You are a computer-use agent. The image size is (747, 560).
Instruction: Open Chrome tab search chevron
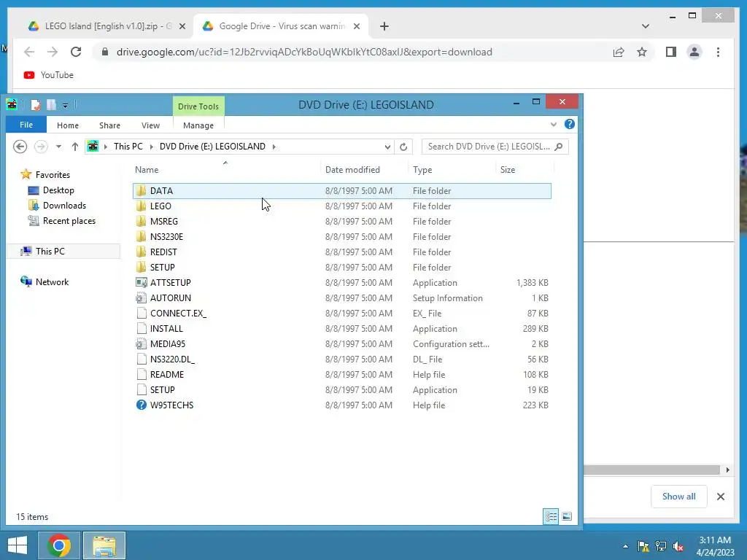[x=645, y=26]
